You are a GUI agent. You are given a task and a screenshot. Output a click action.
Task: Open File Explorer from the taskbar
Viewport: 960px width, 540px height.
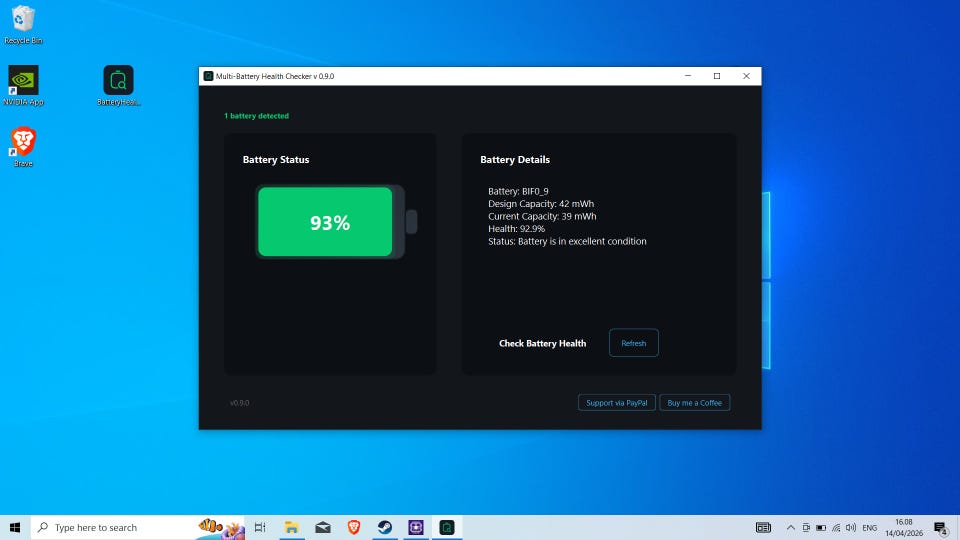[x=291, y=527]
